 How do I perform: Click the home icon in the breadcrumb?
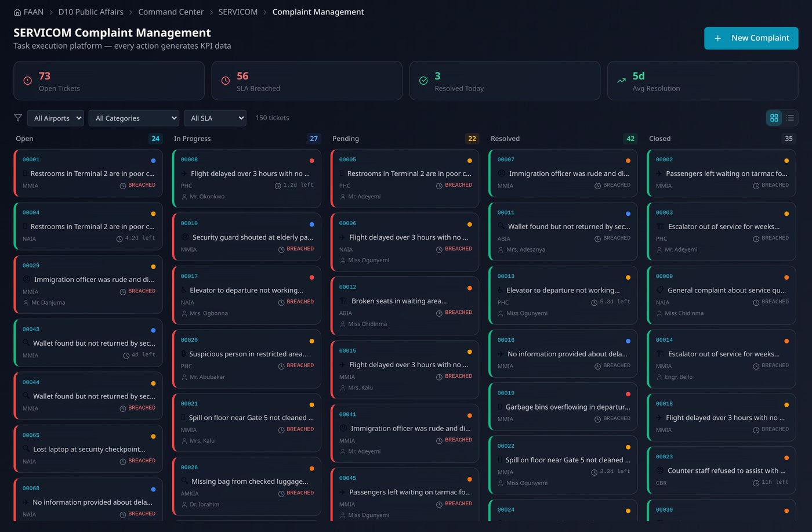tap(17, 12)
